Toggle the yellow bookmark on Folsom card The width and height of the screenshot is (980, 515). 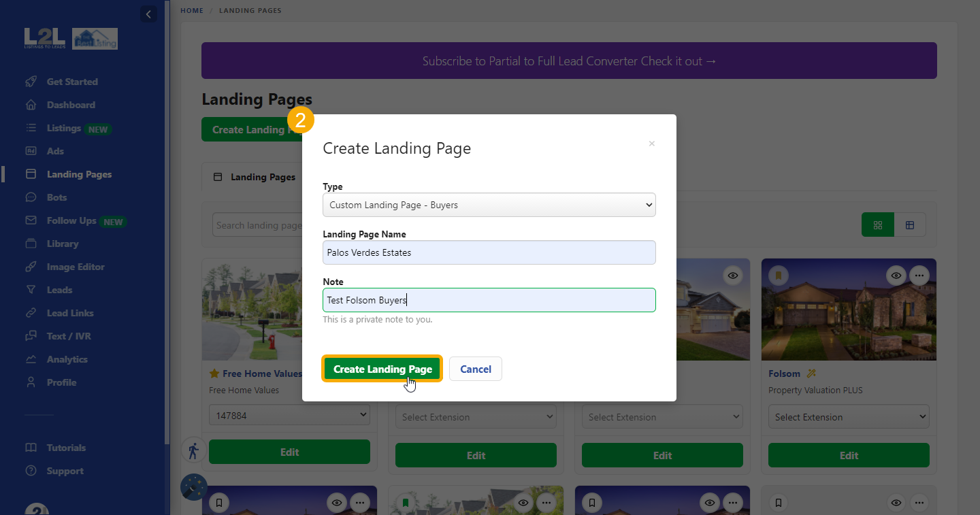(779, 276)
